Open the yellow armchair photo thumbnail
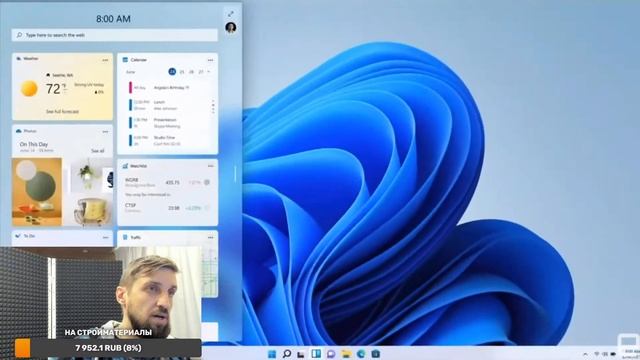640x360 pixels. 92,211
